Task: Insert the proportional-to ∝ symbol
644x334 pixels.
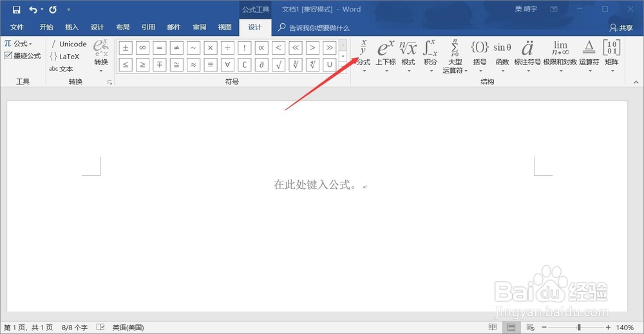Action: tap(261, 48)
